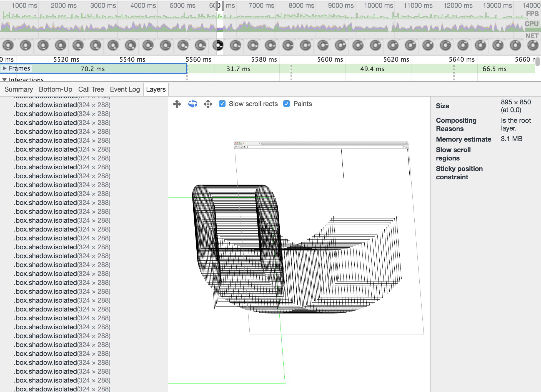Image resolution: width=541 pixels, height=392 pixels.
Task: Click the first screenshot thumbnail in filmstrip
Action: (8, 45)
